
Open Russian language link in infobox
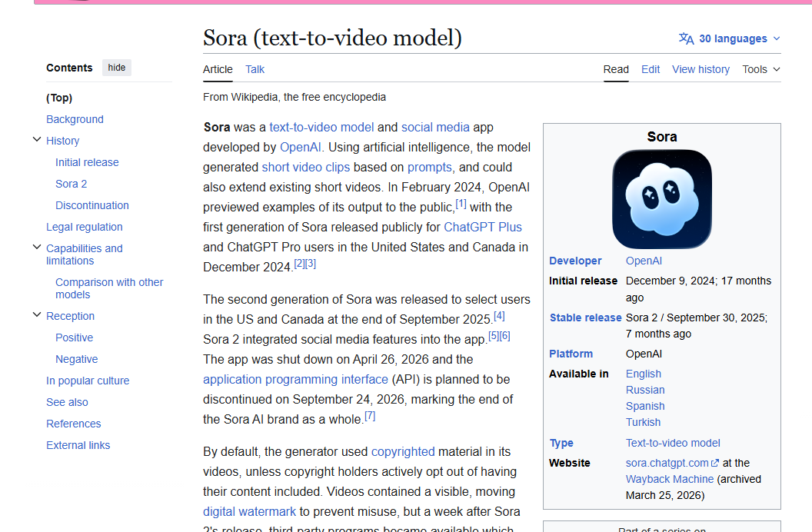tap(644, 391)
